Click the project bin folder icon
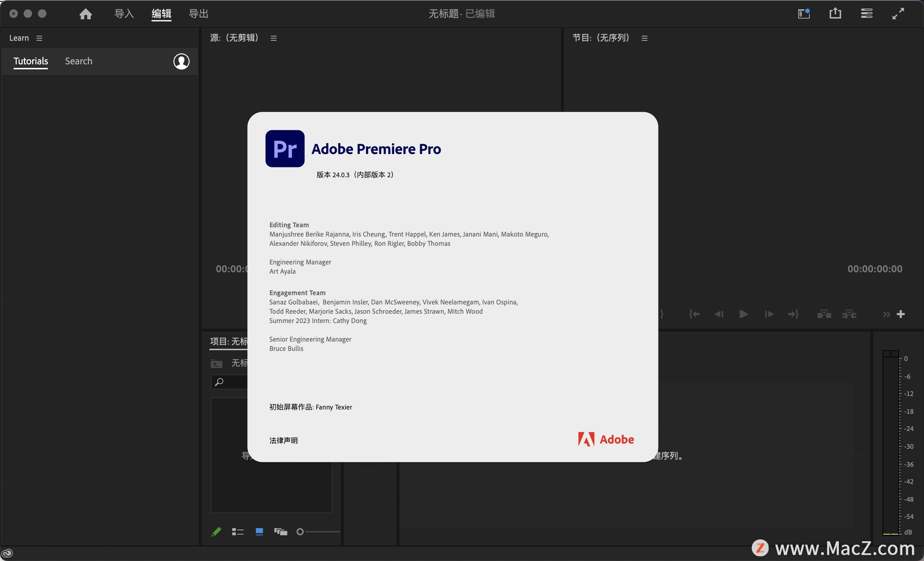Screen dimensions: 924x561 click(x=217, y=364)
